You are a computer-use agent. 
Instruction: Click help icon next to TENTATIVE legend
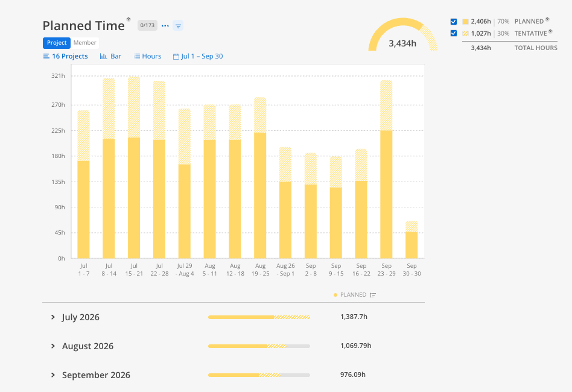click(x=550, y=31)
